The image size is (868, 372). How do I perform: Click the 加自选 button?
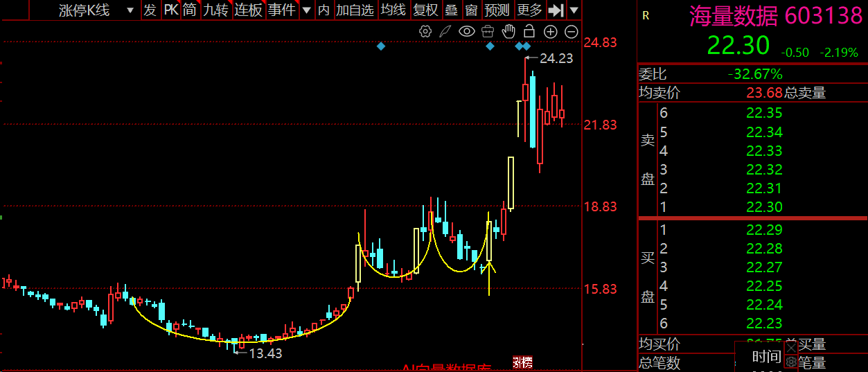pos(355,10)
